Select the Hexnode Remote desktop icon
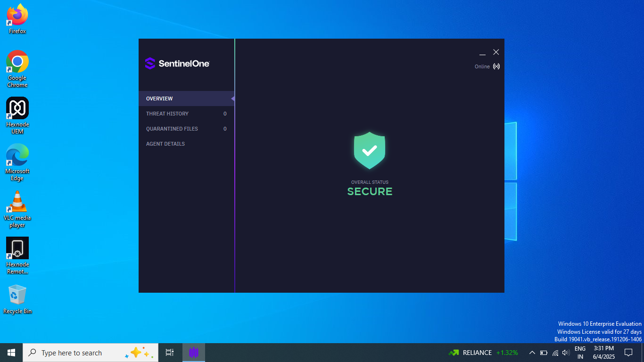The height and width of the screenshot is (362, 644). pos(17,255)
